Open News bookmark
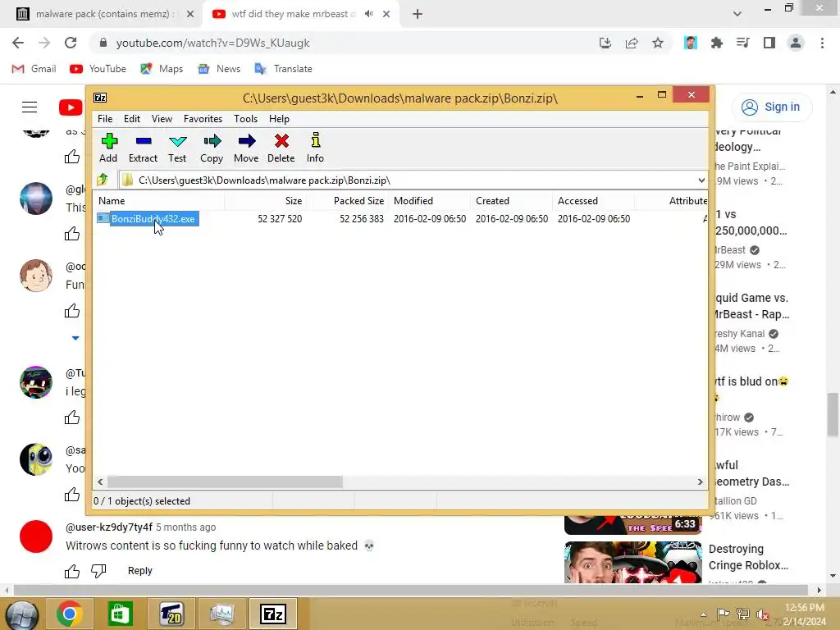 coord(219,69)
